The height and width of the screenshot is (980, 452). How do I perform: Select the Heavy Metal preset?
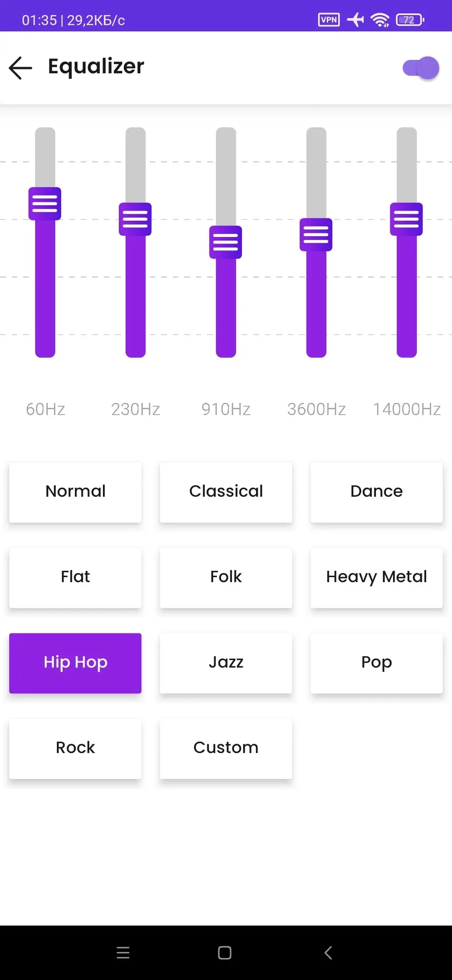pyautogui.click(x=376, y=577)
